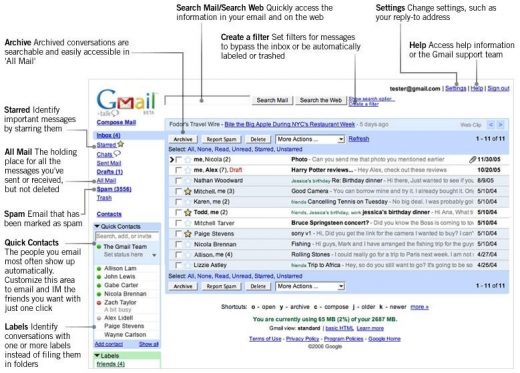This screenshot has width=520, height=373.
Task: Click Search the Web button
Action: (321, 100)
